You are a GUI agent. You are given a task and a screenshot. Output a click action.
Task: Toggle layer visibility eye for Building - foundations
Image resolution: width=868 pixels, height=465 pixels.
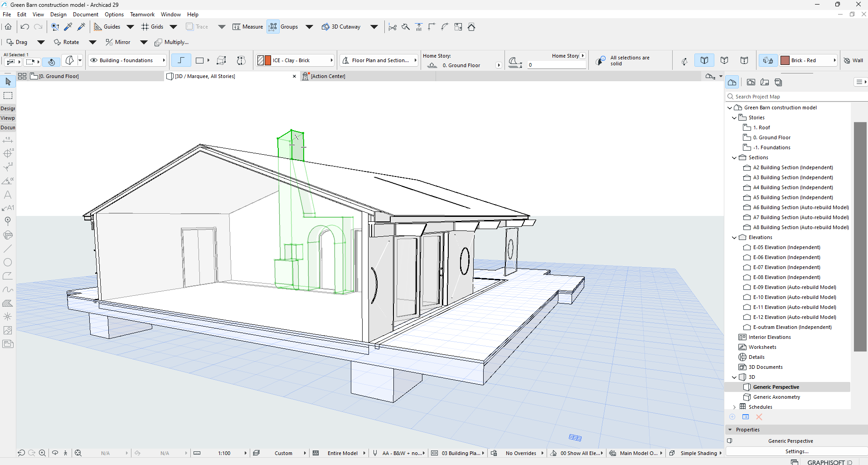[94, 60]
